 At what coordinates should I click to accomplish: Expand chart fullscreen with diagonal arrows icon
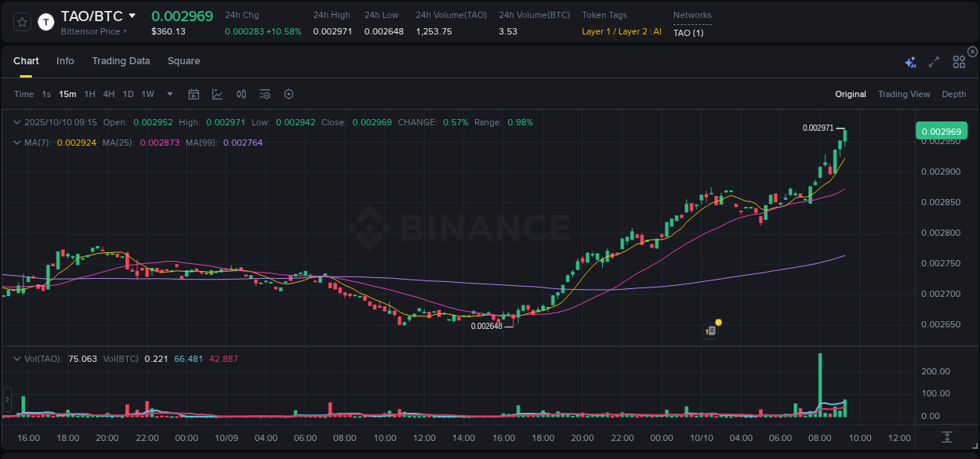(x=933, y=62)
